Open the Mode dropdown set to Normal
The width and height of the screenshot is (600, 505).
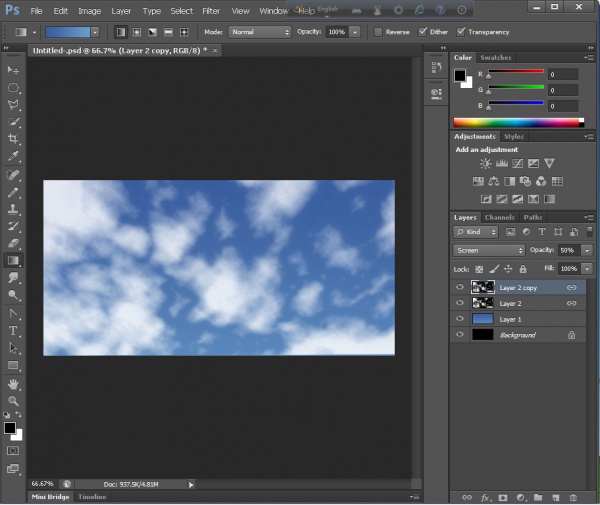[x=259, y=32]
